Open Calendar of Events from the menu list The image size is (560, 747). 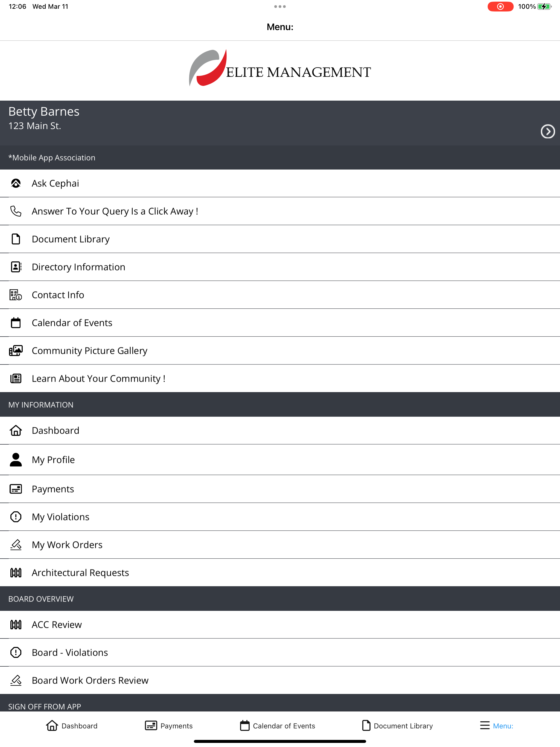(280, 323)
